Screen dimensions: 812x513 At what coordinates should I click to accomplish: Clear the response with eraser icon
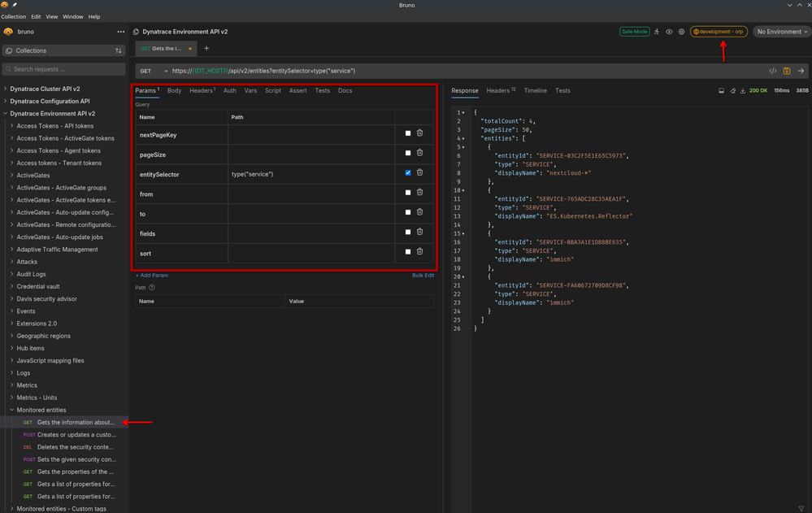(733, 91)
